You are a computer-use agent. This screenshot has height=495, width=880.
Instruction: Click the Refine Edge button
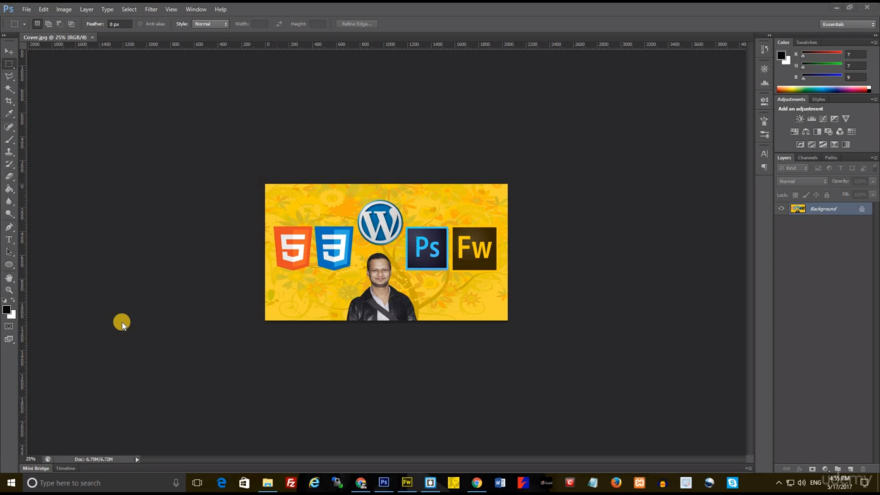click(355, 23)
